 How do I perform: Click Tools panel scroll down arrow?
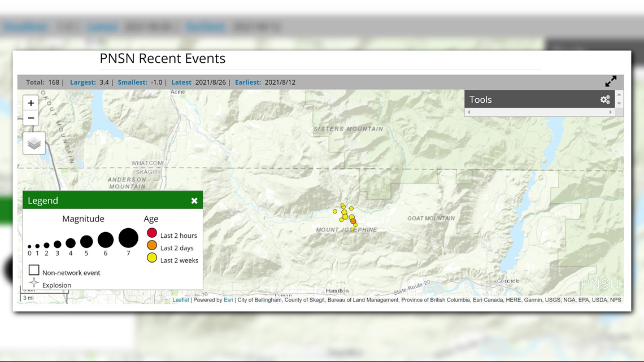coord(619,104)
